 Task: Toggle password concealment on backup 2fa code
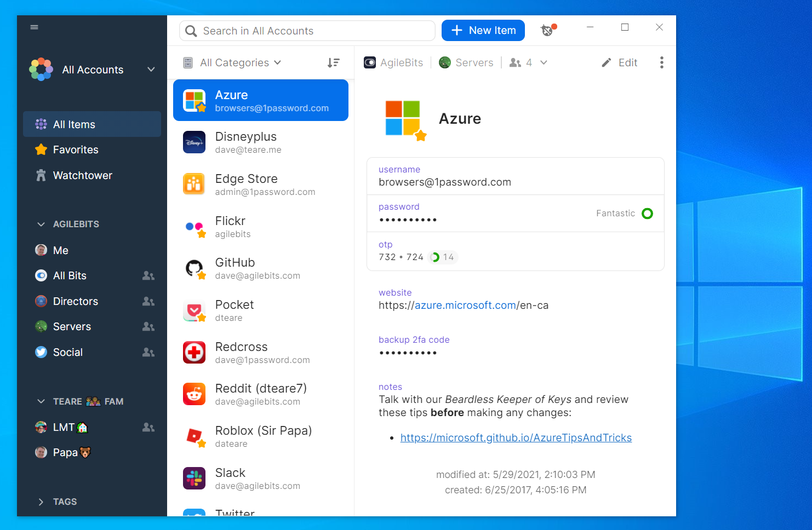[408, 353]
